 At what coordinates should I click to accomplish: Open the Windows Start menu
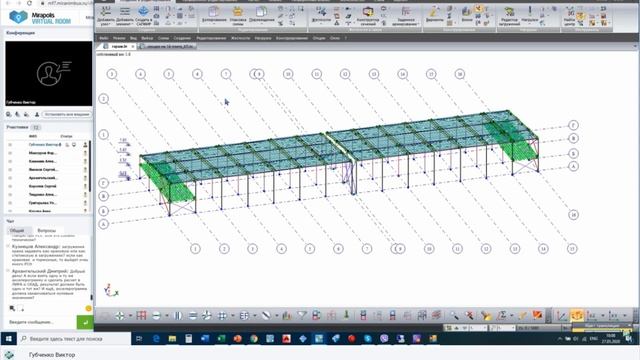9,338
